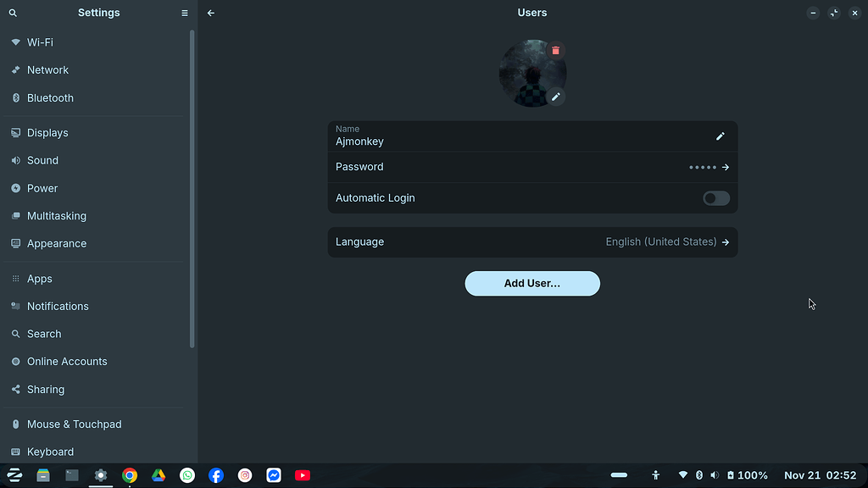Click the sidebar vertical scrollbar
The height and width of the screenshot is (488, 868).
tap(192, 186)
